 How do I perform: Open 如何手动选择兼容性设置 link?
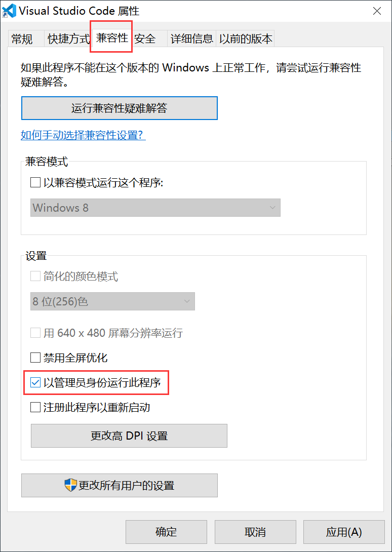click(x=83, y=135)
